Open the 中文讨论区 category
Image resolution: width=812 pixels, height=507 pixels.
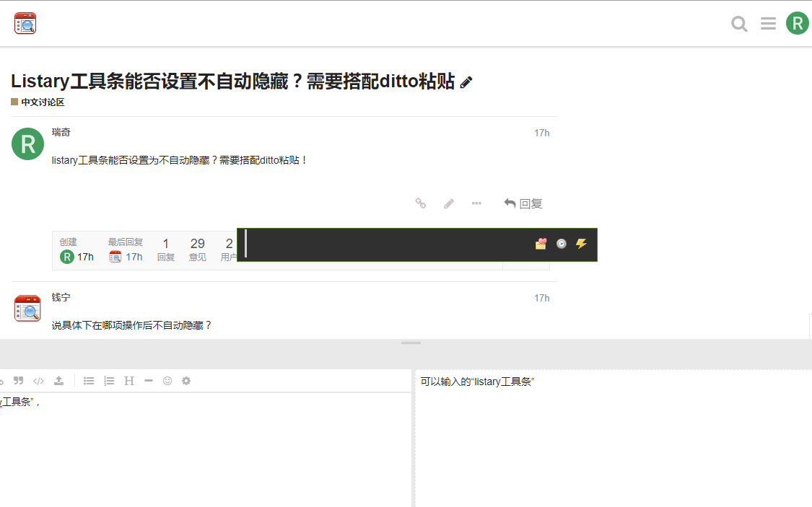38,102
